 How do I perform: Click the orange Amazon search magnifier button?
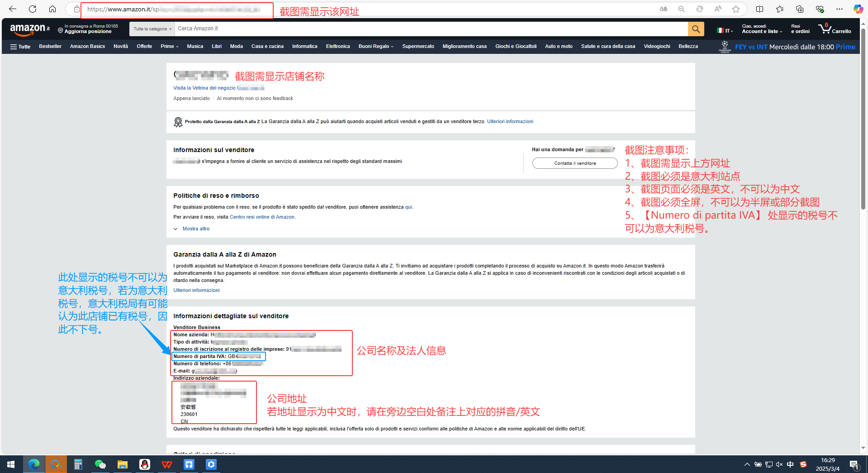(x=696, y=29)
